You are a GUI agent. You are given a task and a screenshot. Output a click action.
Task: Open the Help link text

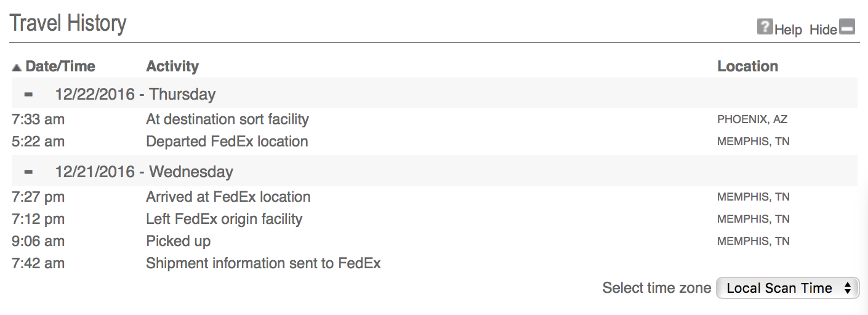788,30
